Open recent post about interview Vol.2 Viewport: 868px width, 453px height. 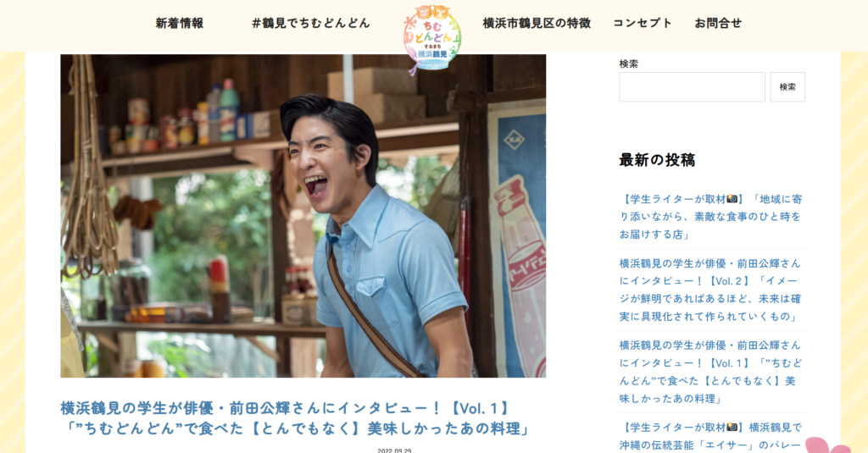[x=711, y=290]
